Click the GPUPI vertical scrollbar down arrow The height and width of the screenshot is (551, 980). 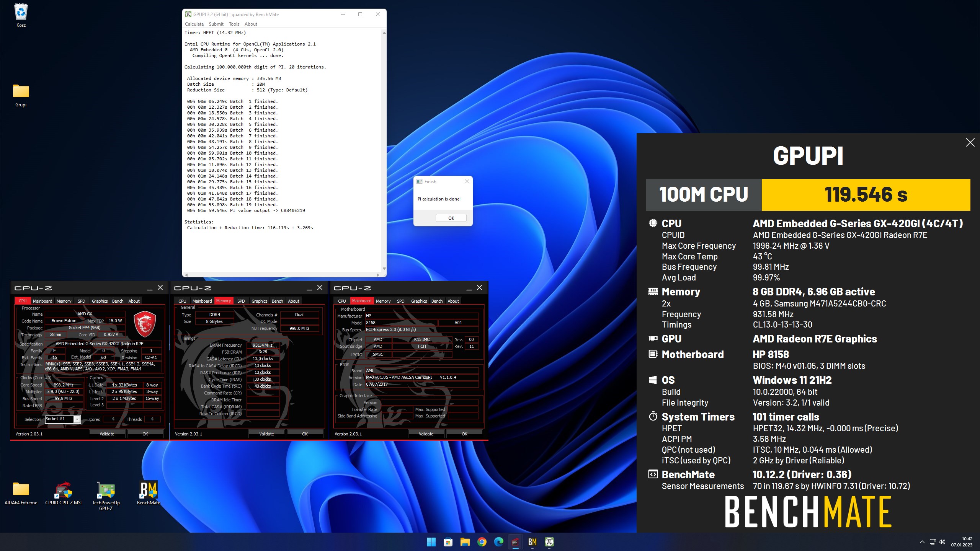pyautogui.click(x=384, y=269)
